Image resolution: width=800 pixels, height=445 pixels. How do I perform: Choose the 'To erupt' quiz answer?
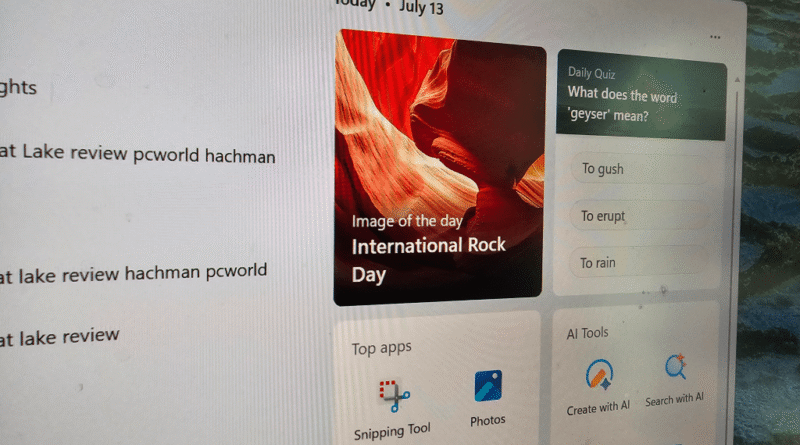(x=639, y=216)
